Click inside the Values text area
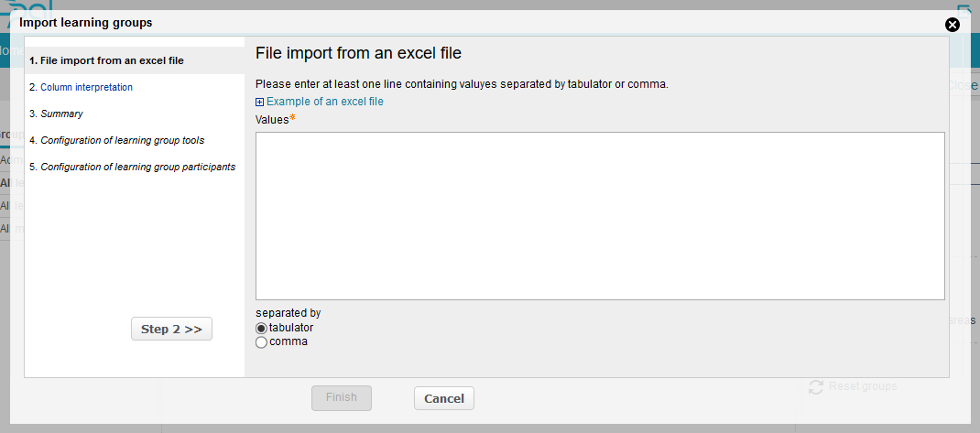 click(x=600, y=215)
